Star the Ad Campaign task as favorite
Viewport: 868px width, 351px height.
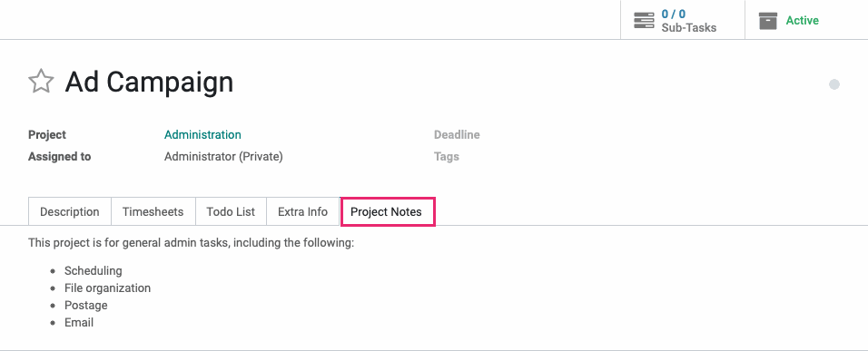click(x=41, y=82)
